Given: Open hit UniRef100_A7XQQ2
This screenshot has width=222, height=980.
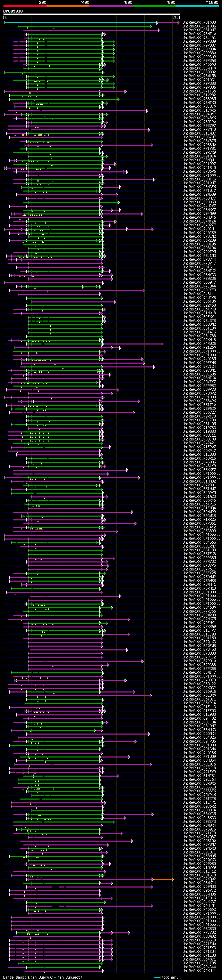Looking at the screenshot, I should coord(199,879).
